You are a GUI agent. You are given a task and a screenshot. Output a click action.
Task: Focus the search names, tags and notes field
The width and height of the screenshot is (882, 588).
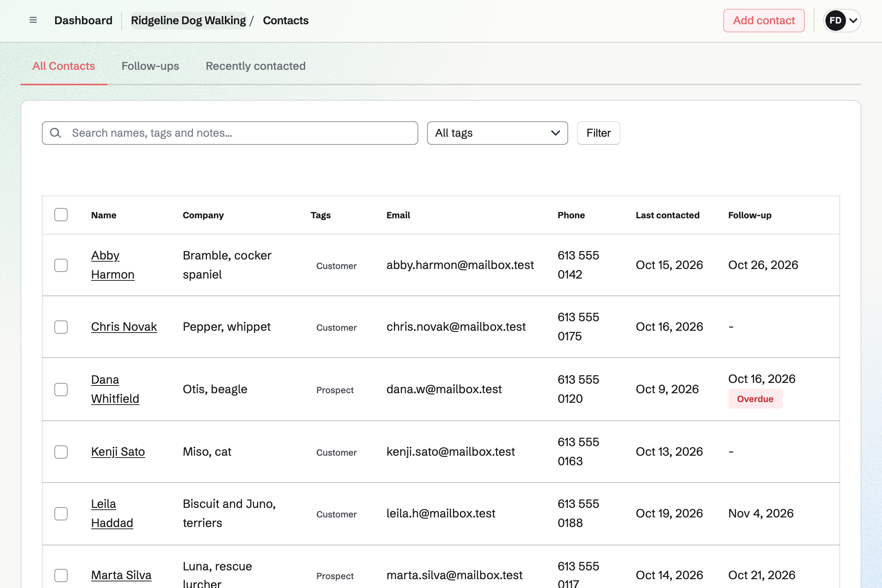click(230, 133)
